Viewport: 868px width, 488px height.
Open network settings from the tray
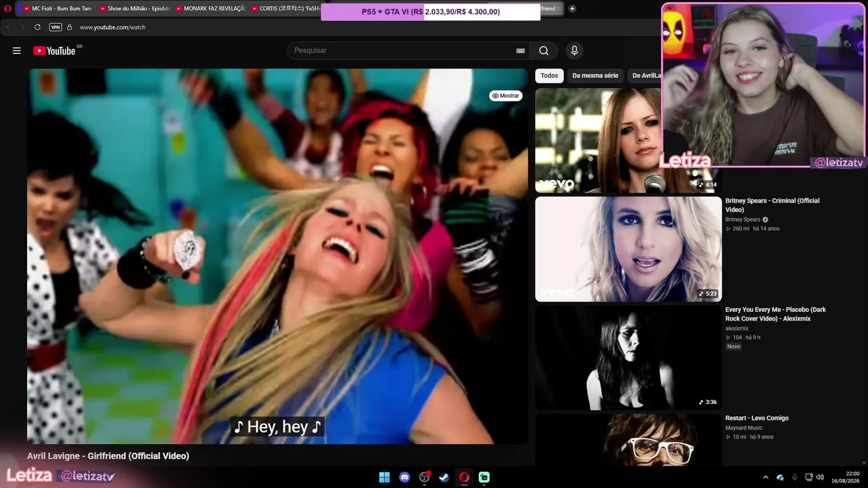[x=808, y=477]
